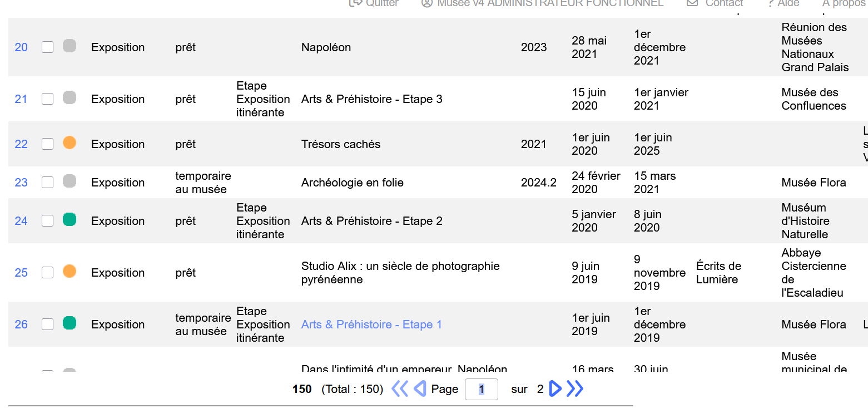868x408 pixels.
Task: Open record number 21
Action: pos(21,99)
